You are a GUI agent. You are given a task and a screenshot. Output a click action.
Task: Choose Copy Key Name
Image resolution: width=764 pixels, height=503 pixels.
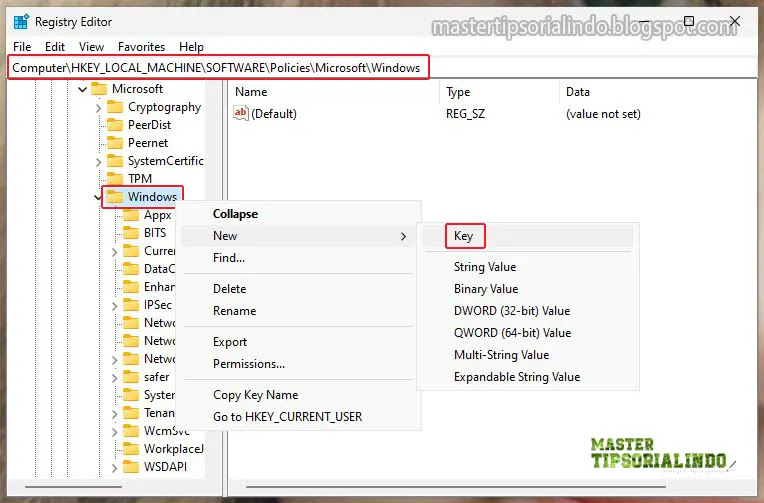pyautogui.click(x=298, y=395)
